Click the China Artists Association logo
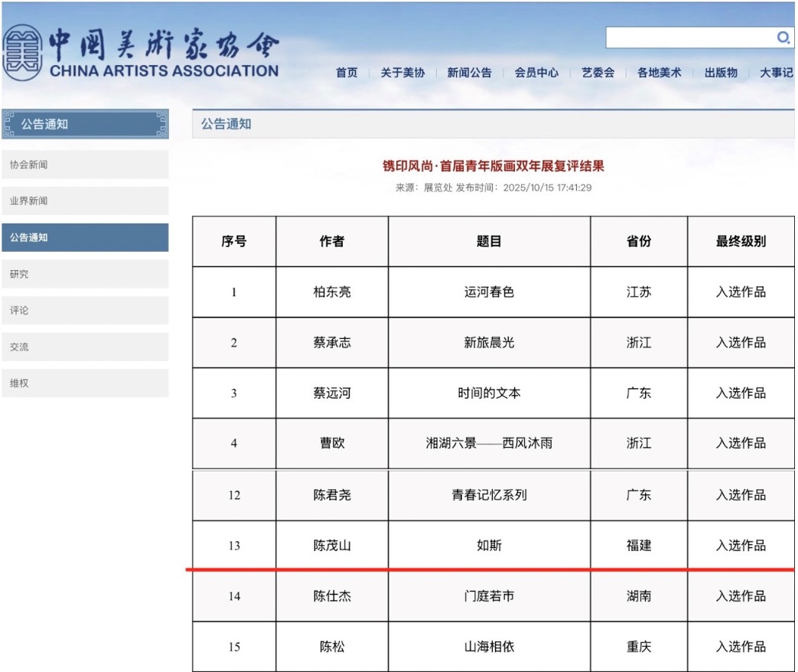 coord(141,54)
